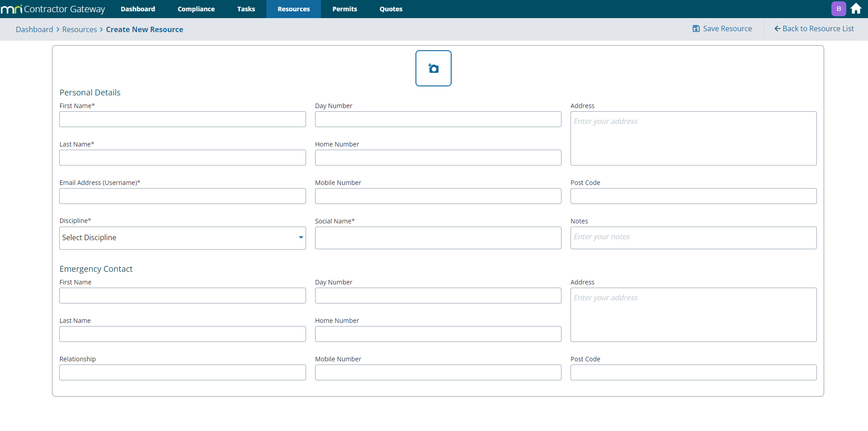Select the Social Name input field
The height and width of the screenshot is (431, 868).
point(438,238)
